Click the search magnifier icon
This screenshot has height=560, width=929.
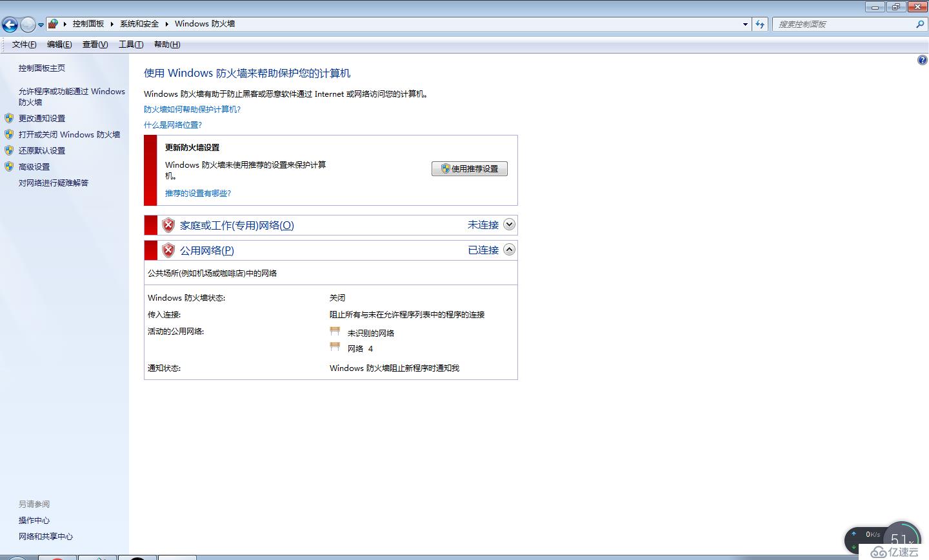point(921,25)
